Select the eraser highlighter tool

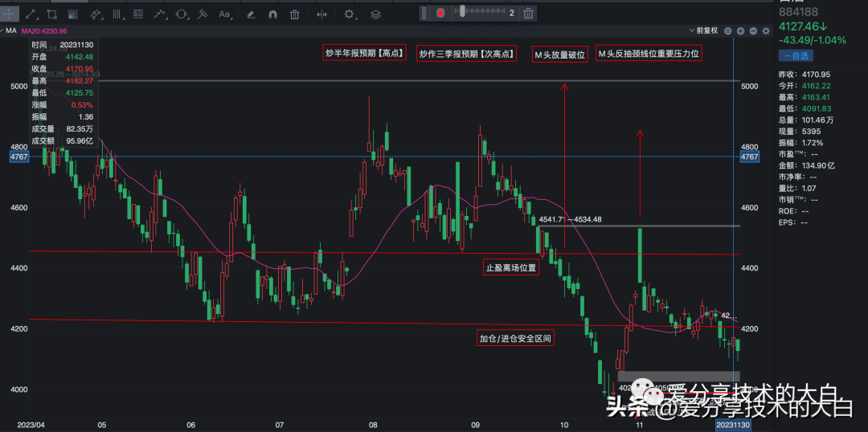[251, 14]
